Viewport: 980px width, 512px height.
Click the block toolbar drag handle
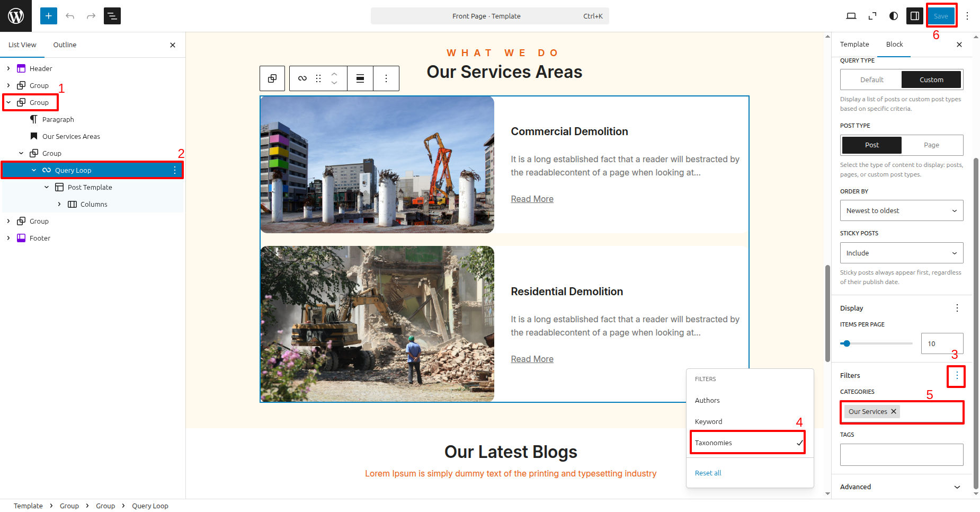pos(318,78)
